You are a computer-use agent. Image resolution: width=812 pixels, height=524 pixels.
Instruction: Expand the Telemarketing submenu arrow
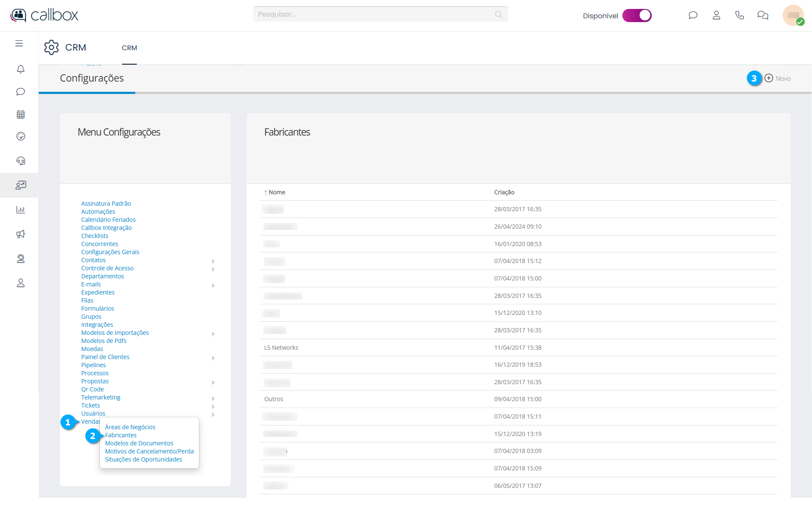coord(213,398)
